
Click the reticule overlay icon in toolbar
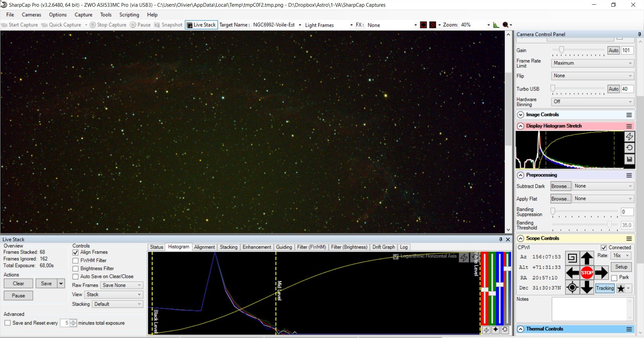tap(433, 25)
